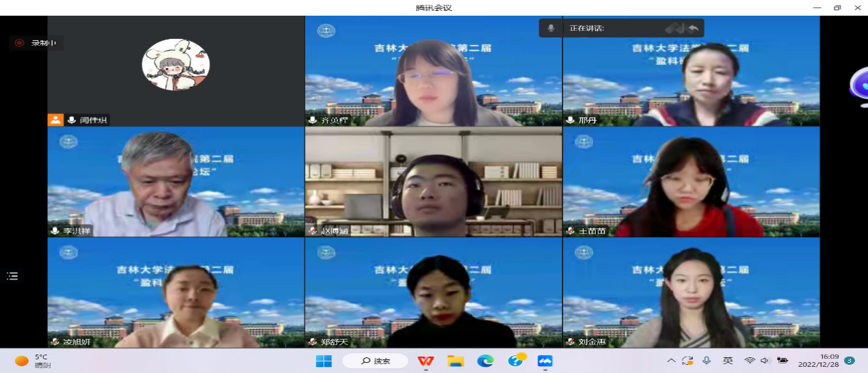Expand hidden system tray icons chevron

(x=671, y=361)
